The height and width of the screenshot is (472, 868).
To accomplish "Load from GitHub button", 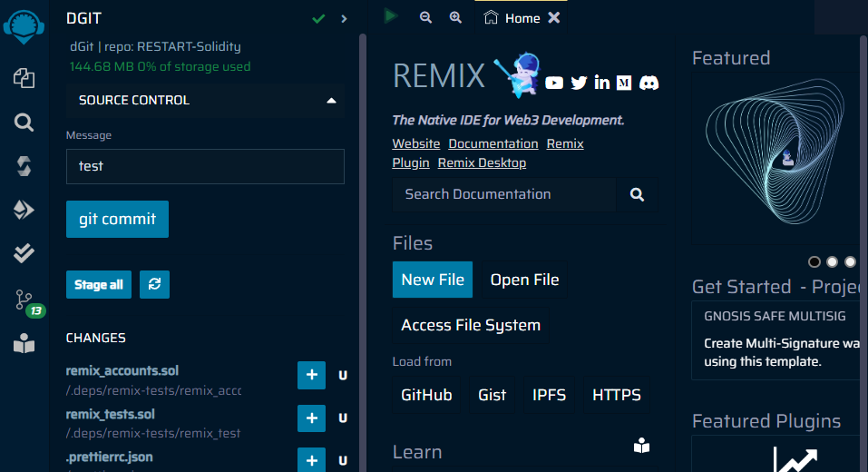I will [x=426, y=395].
